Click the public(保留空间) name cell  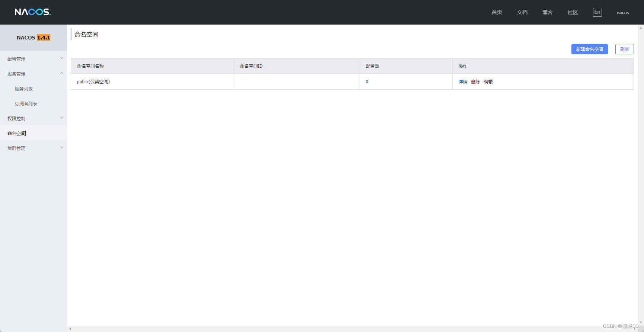152,82
